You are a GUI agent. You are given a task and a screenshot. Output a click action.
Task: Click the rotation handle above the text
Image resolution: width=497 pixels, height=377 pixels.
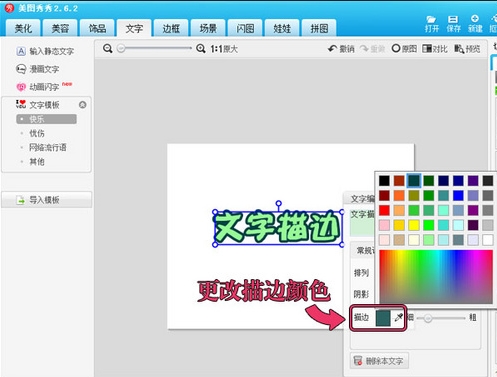(x=279, y=203)
